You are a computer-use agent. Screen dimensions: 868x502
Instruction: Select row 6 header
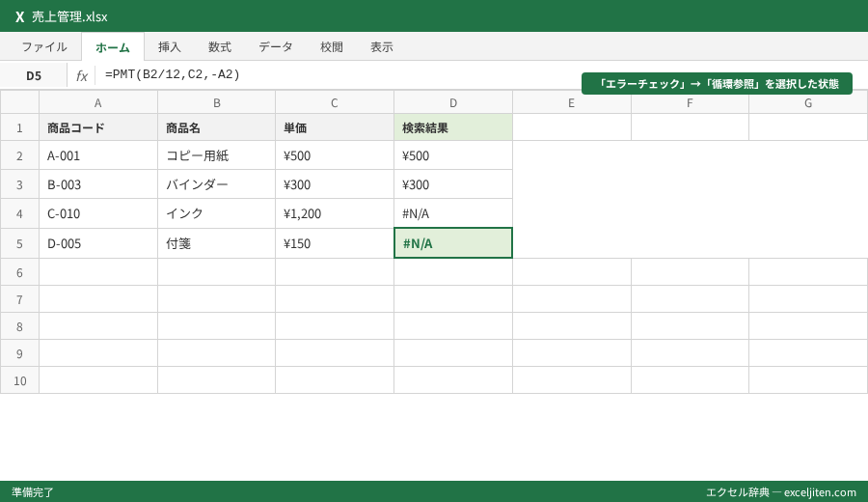pos(19,272)
